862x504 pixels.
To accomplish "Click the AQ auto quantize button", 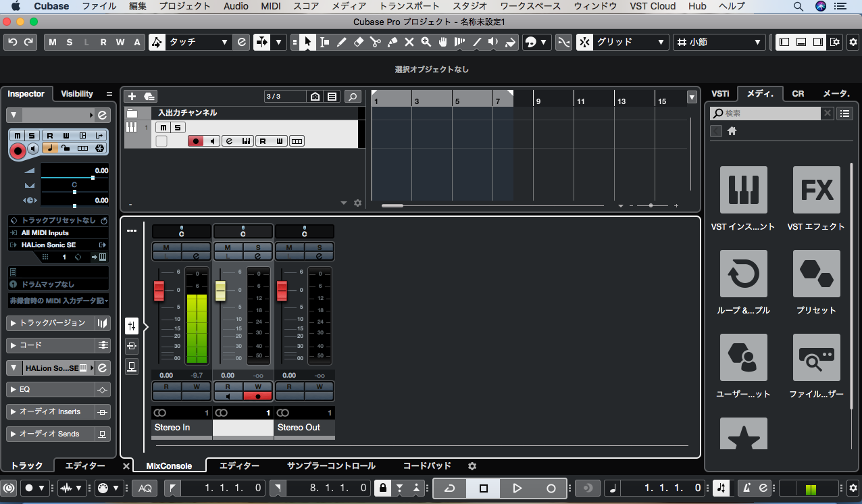I will point(145,488).
